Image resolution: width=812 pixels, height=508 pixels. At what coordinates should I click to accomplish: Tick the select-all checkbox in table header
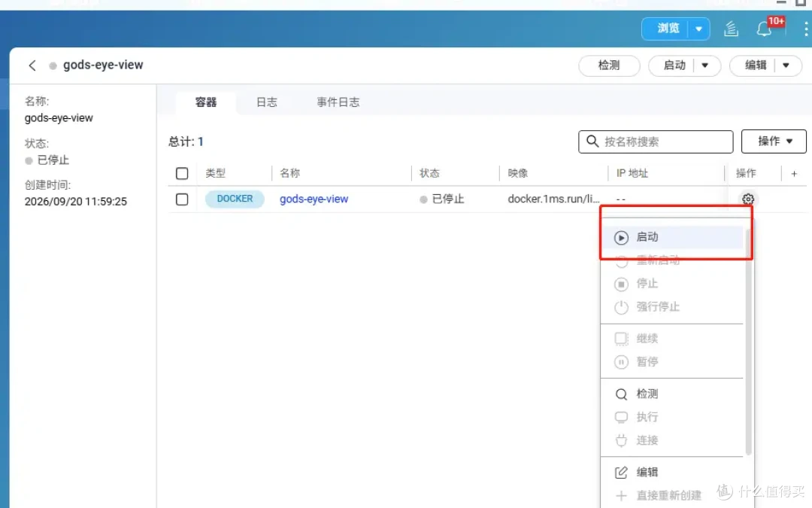click(182, 174)
